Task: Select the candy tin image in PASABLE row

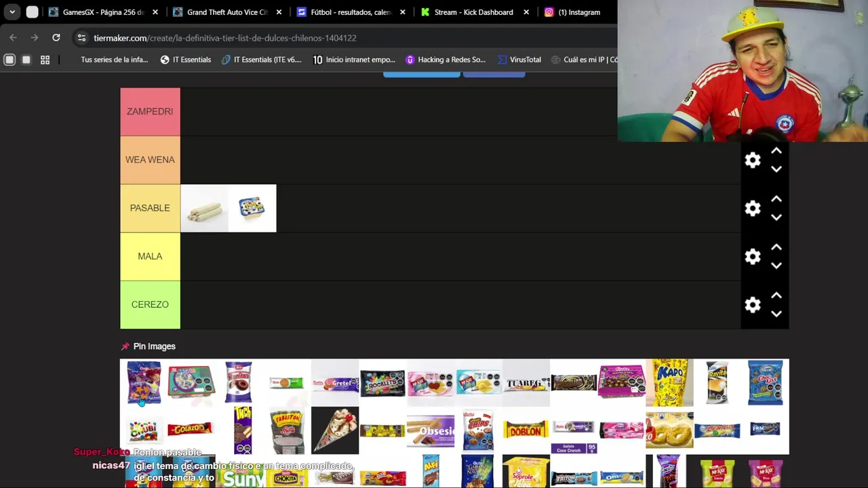Action: click(252, 208)
